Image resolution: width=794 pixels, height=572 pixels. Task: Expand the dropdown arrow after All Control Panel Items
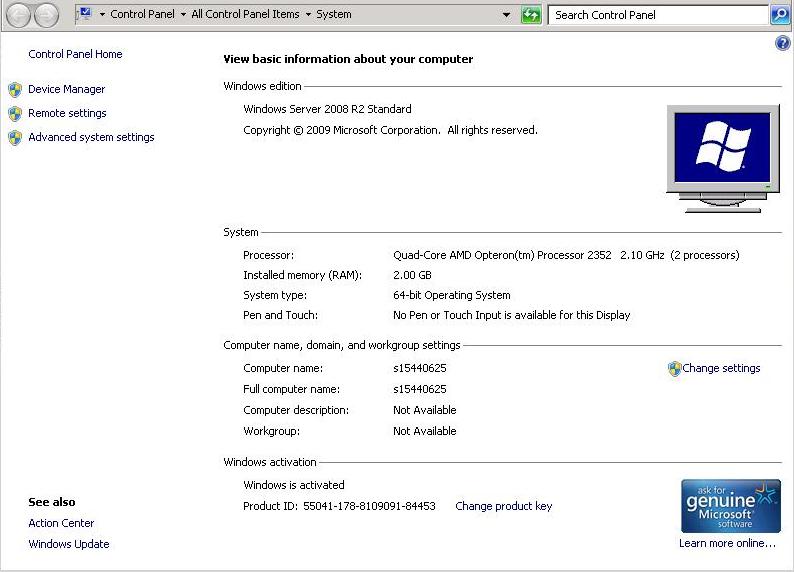point(308,15)
